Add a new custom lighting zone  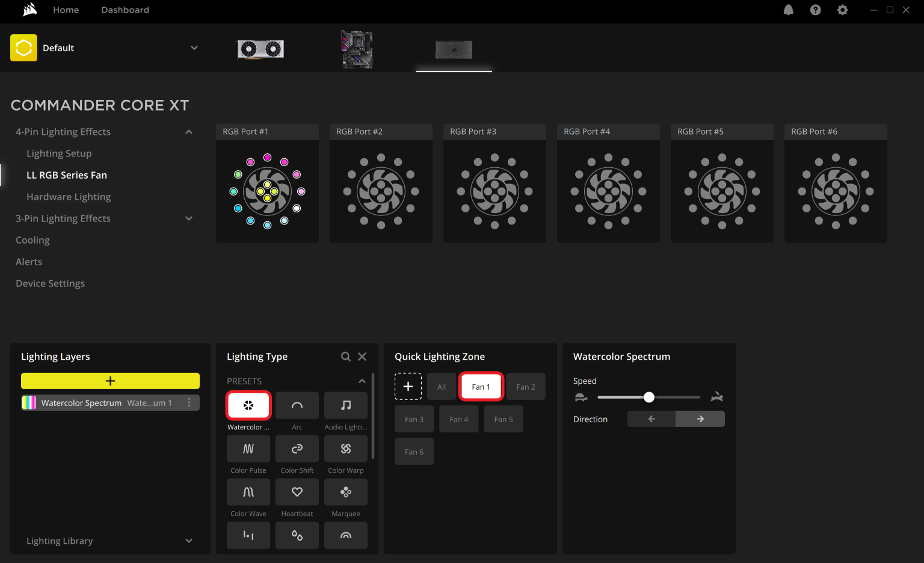408,387
